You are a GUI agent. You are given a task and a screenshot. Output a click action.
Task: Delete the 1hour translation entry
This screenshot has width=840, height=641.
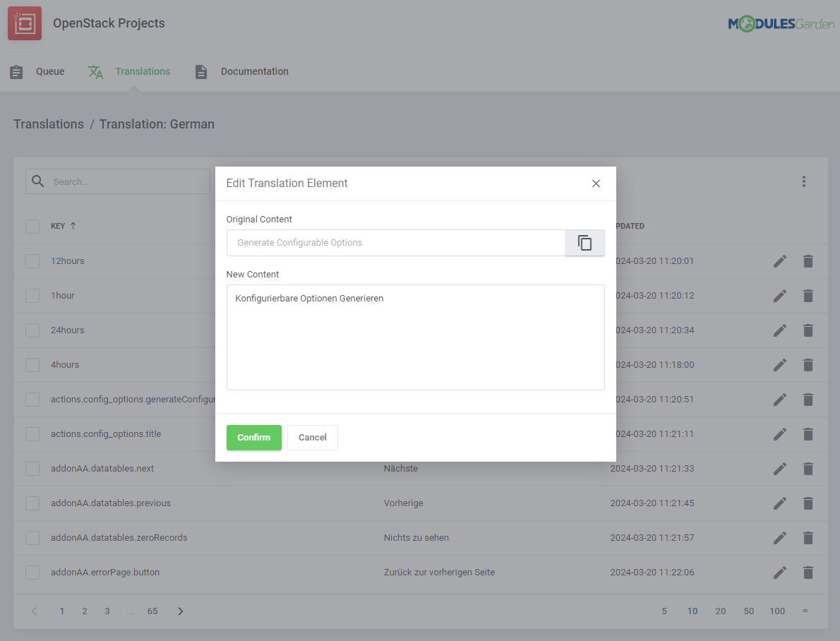808,295
